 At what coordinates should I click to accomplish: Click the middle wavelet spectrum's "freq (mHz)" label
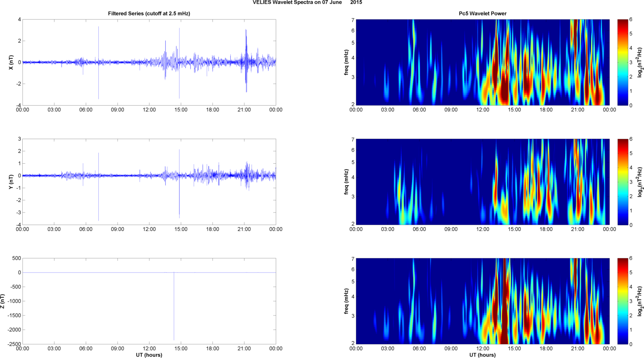coord(346,182)
